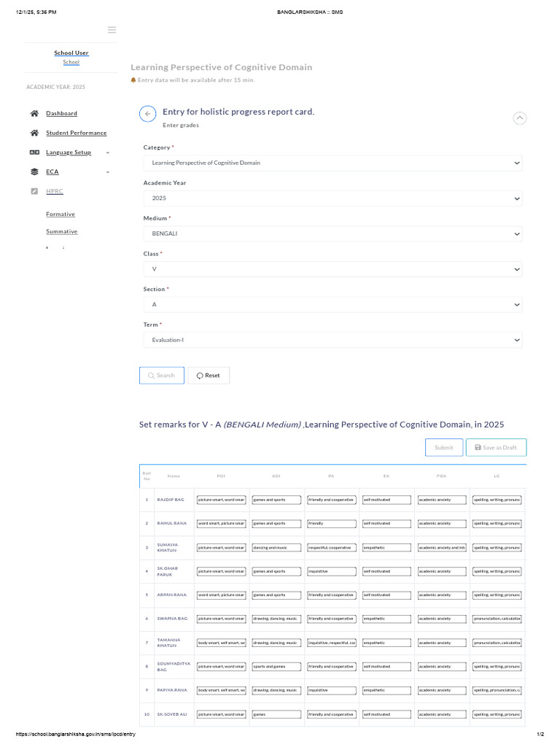This screenshot has width=560, height=747.
Task: Click the School link under School User
Action: pos(71,63)
